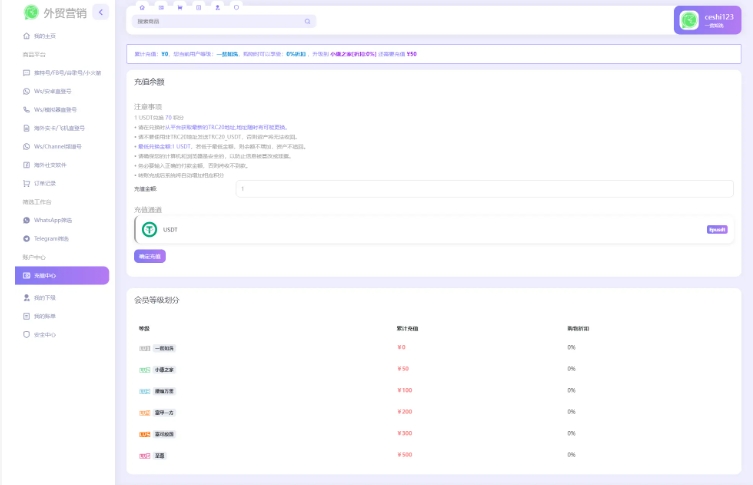This screenshot has height=485, width=753.
Task: Click the phone handset icon in the sidebar
Action: (x=26, y=109)
